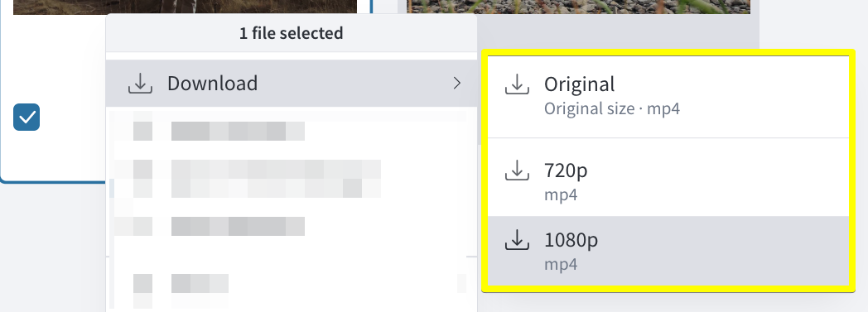
Task: Click the '1 file selected' header
Action: pos(292,33)
